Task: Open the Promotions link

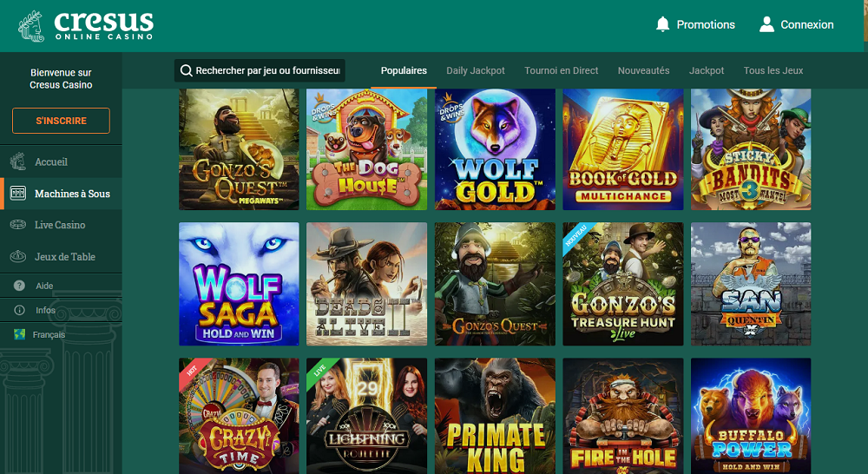Action: click(x=706, y=24)
